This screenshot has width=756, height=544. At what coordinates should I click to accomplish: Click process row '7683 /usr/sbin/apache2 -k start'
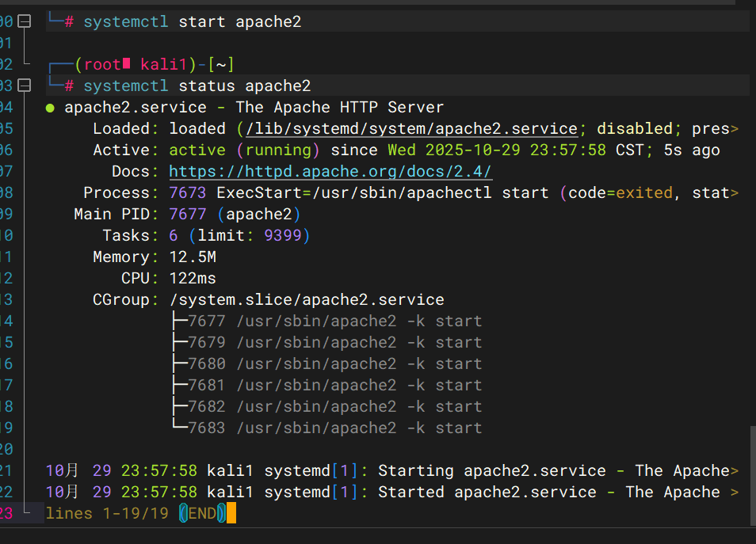(335, 428)
